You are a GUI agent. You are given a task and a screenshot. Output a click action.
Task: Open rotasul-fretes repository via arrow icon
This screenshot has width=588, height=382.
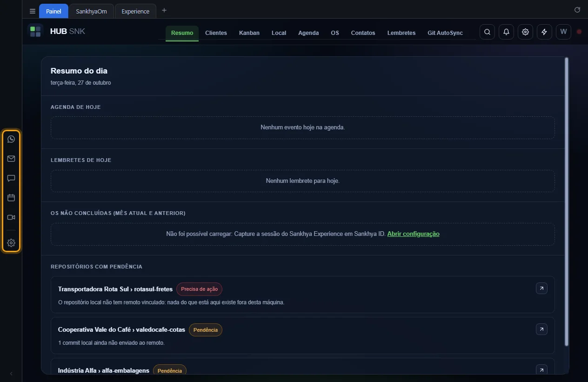541,288
